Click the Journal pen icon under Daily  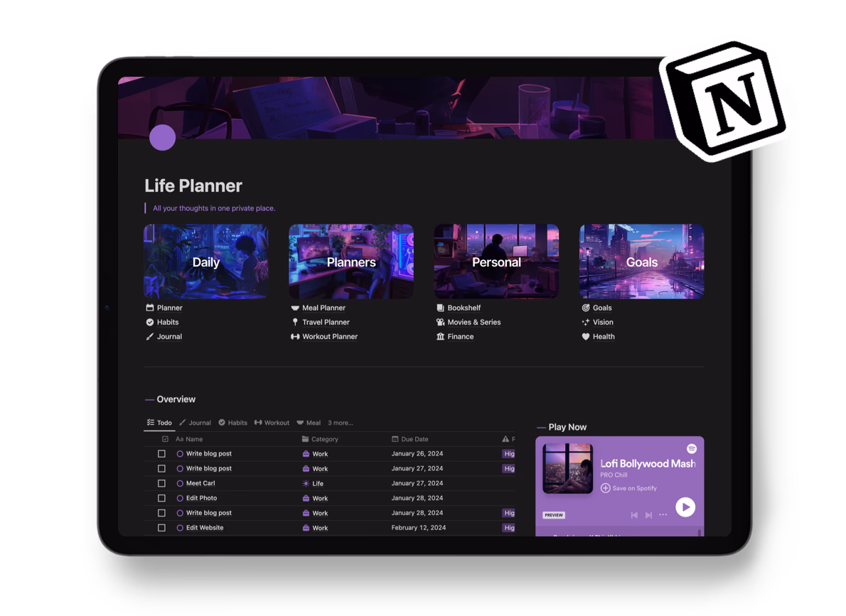click(x=150, y=336)
